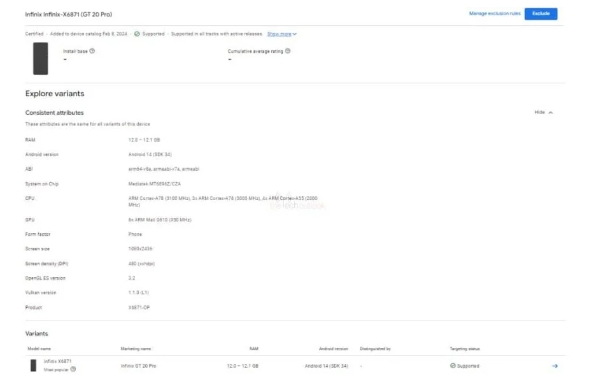
Task: Click the large device image thumbnail
Action: 40,59
